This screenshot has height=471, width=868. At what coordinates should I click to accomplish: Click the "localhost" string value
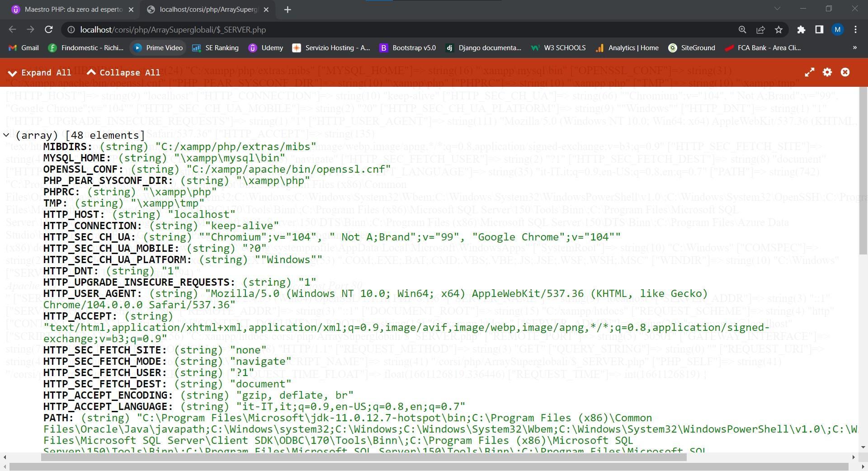202,214
